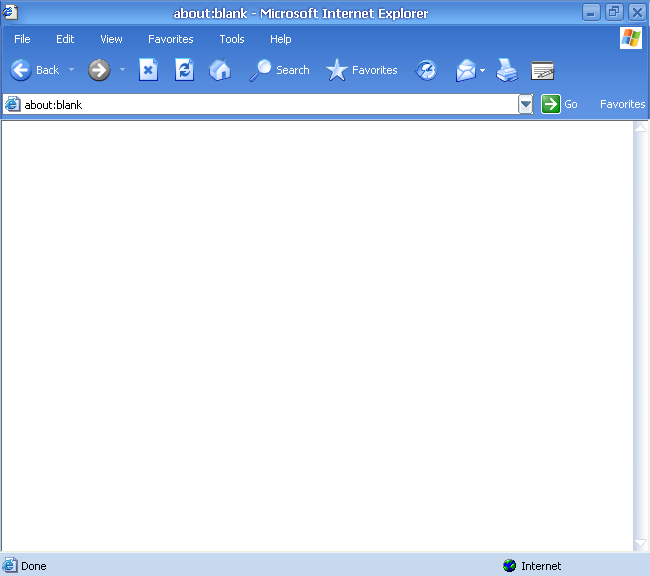Open the Forward history dropdown arrow

(123, 70)
